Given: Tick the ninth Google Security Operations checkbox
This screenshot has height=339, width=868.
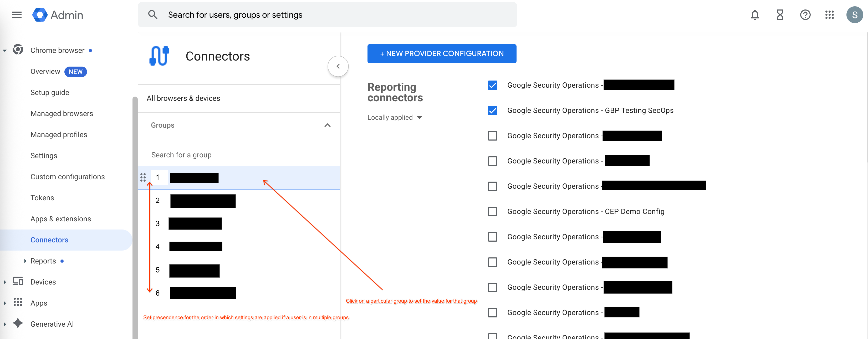Looking at the screenshot, I should point(493,287).
